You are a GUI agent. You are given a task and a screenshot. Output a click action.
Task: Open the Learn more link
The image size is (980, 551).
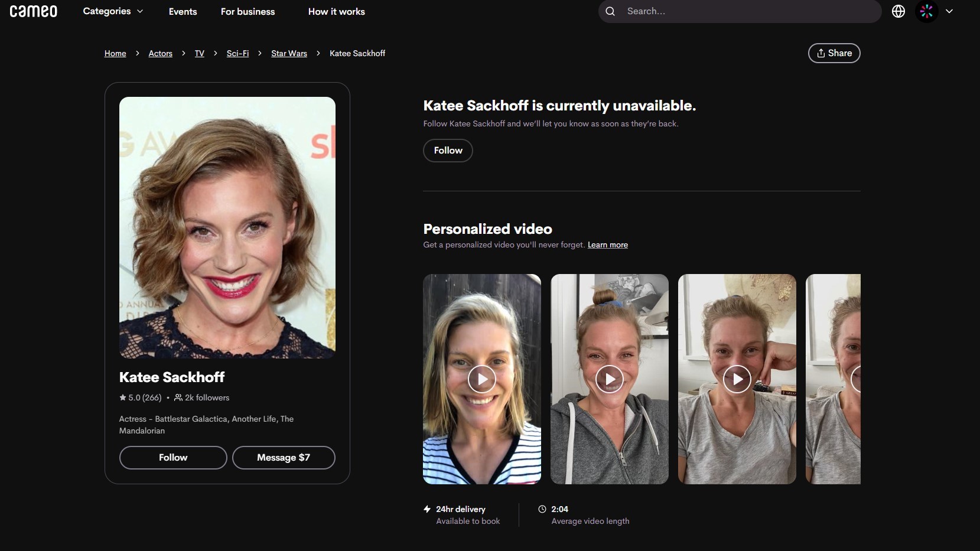coord(607,245)
